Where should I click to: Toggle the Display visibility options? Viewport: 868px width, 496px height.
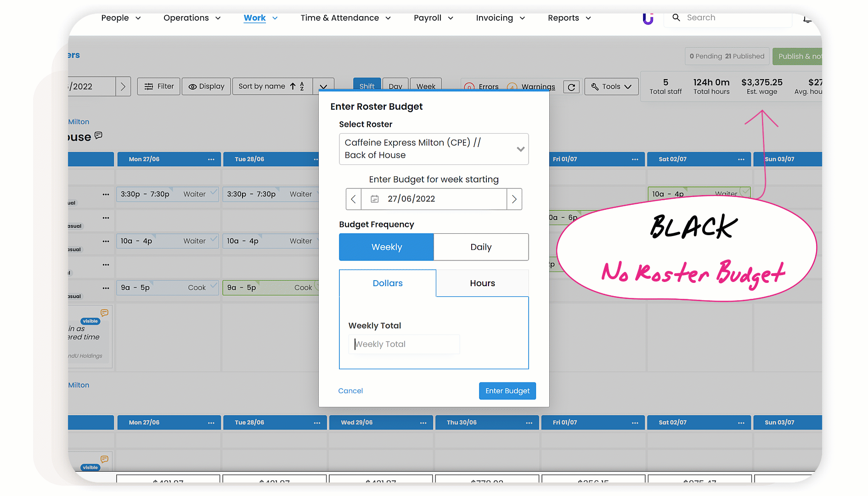coord(206,86)
